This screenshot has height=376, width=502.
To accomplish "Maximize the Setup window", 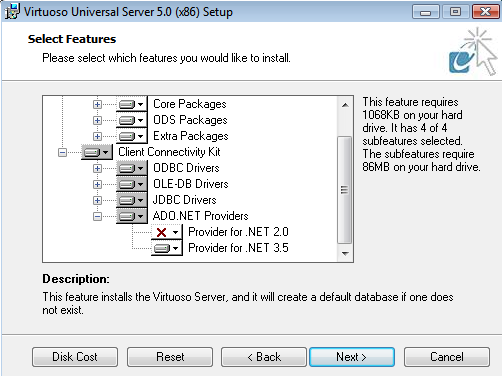I will pos(456,12).
